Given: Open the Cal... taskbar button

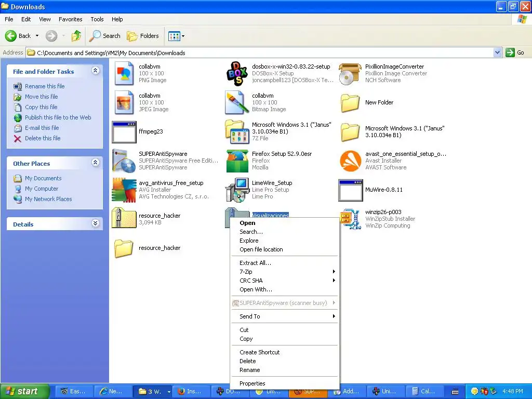Looking at the screenshot, I should click(425, 392).
